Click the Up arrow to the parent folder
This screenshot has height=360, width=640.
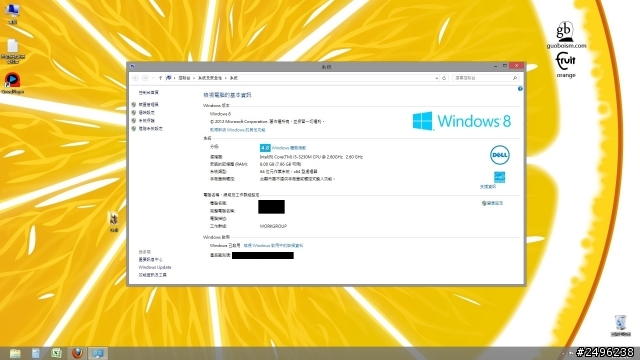(x=160, y=78)
